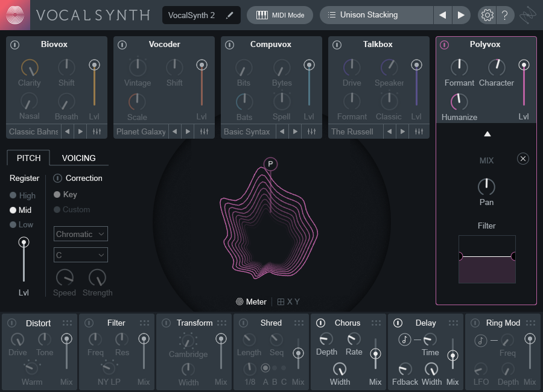The image size is (543, 392).
Task: Select next Compuvox preset arrow
Action: pos(295,131)
